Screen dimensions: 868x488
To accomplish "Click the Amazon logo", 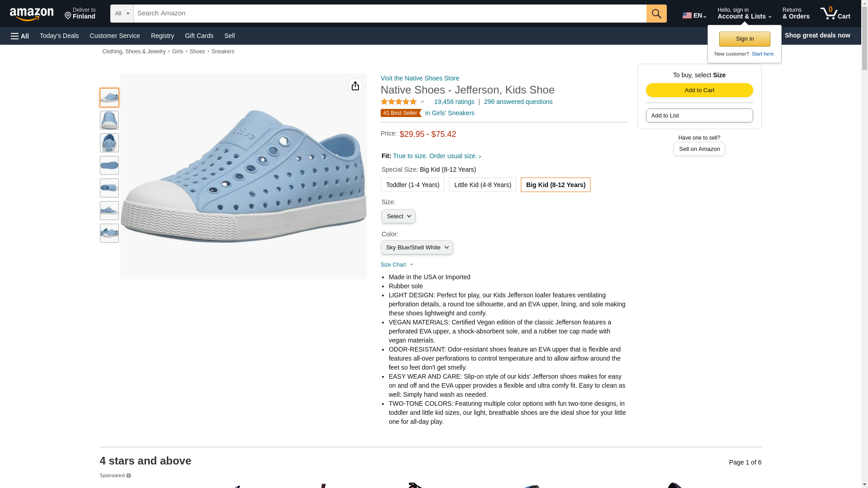I will (32, 14).
